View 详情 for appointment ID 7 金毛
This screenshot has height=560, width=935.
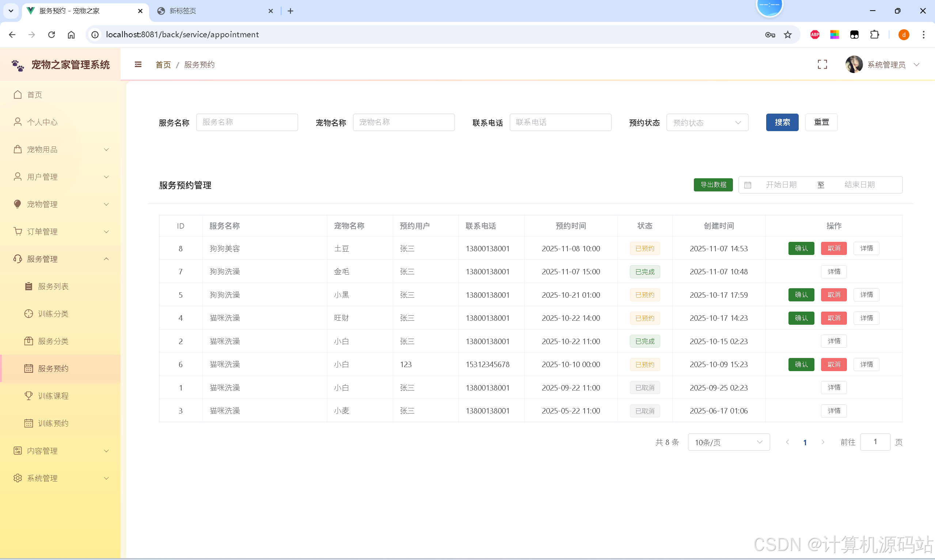click(x=834, y=272)
